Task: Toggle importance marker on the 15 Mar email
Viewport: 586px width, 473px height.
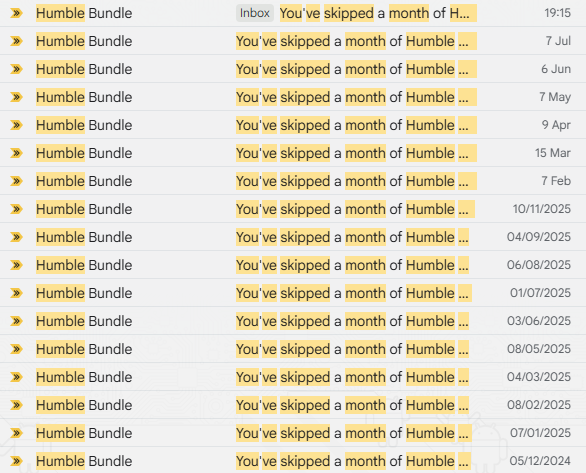Action: coord(16,153)
